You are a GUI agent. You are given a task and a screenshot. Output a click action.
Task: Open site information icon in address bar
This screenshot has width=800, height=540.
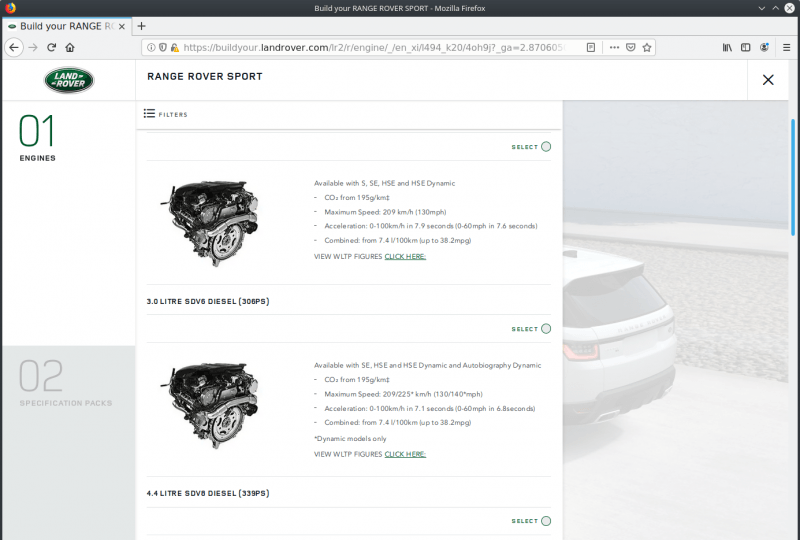click(151, 47)
